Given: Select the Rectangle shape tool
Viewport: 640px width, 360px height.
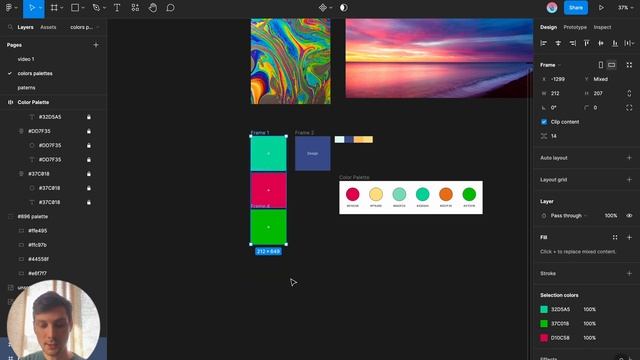Looking at the screenshot, I should pyautogui.click(x=75, y=8).
